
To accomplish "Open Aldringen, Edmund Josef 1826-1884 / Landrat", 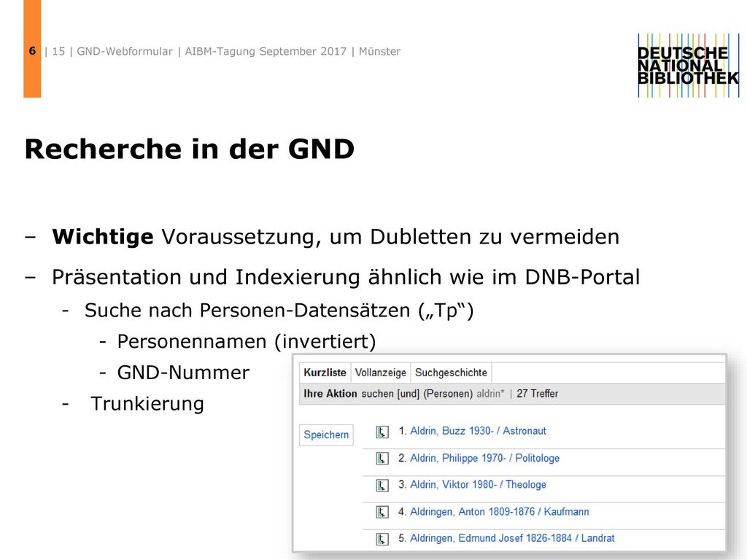I will (x=512, y=538).
